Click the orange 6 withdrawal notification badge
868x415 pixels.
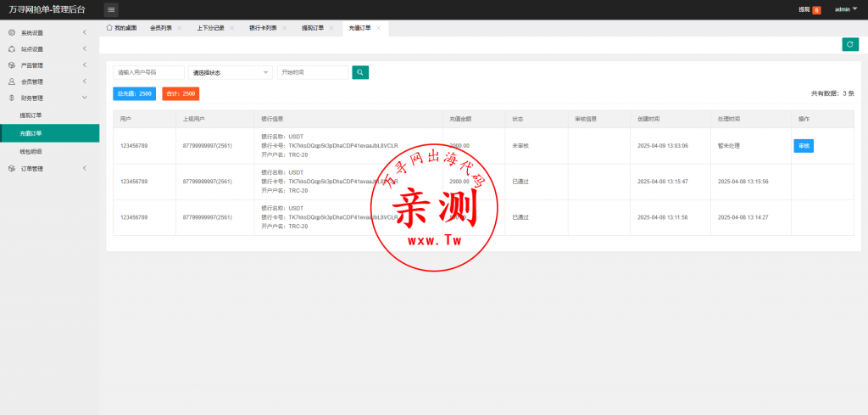[816, 10]
